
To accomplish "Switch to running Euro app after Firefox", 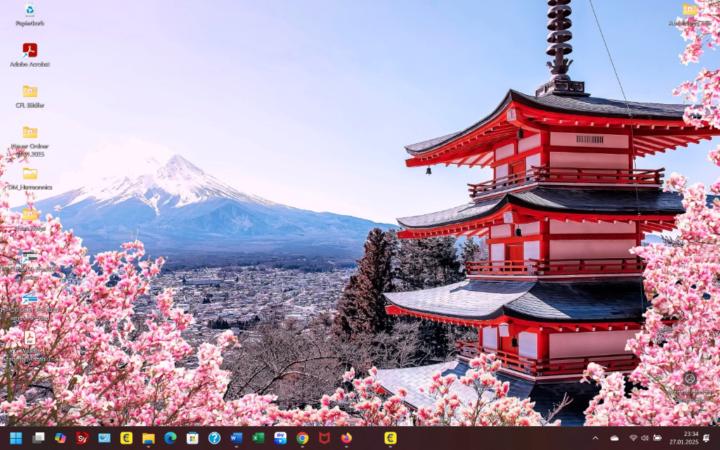I will click(x=390, y=438).
